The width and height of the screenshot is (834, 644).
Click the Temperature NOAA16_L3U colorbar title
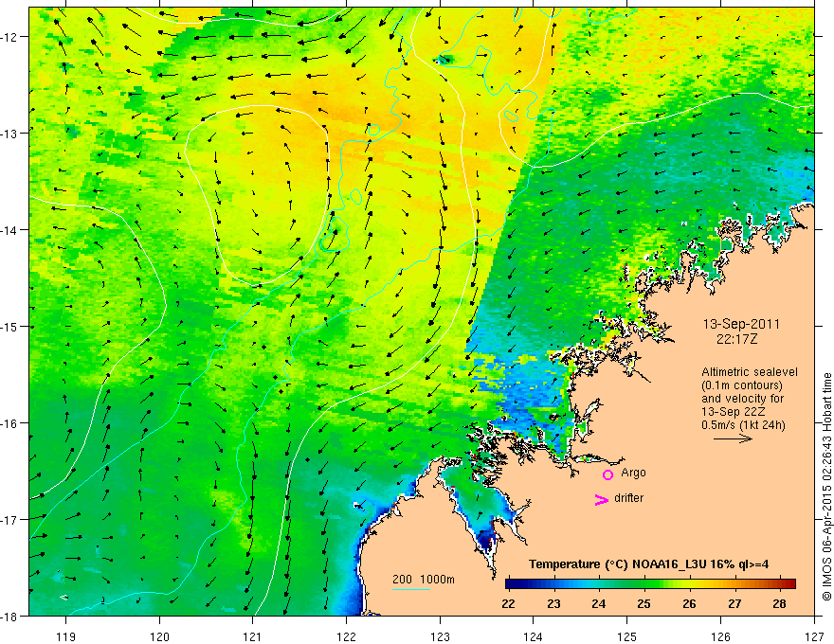pos(649,564)
